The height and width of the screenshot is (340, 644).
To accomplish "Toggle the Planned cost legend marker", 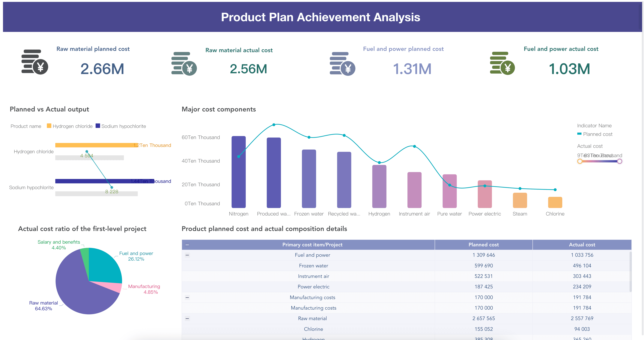I will [x=579, y=134].
